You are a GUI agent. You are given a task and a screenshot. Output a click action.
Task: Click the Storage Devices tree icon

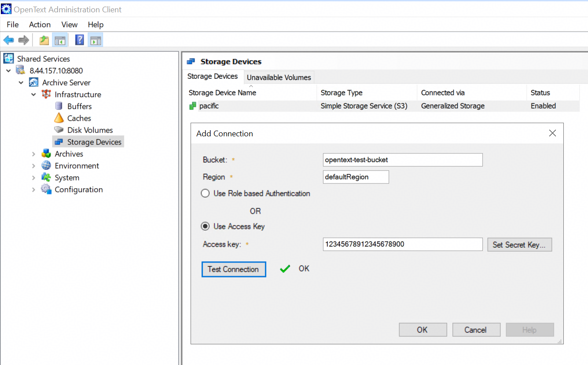(59, 142)
